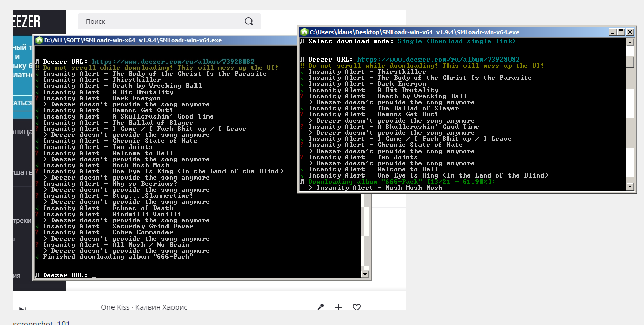Select the 'Single (Download single link)' mode text
Image resolution: width=644 pixels, height=325 pixels.
click(457, 41)
